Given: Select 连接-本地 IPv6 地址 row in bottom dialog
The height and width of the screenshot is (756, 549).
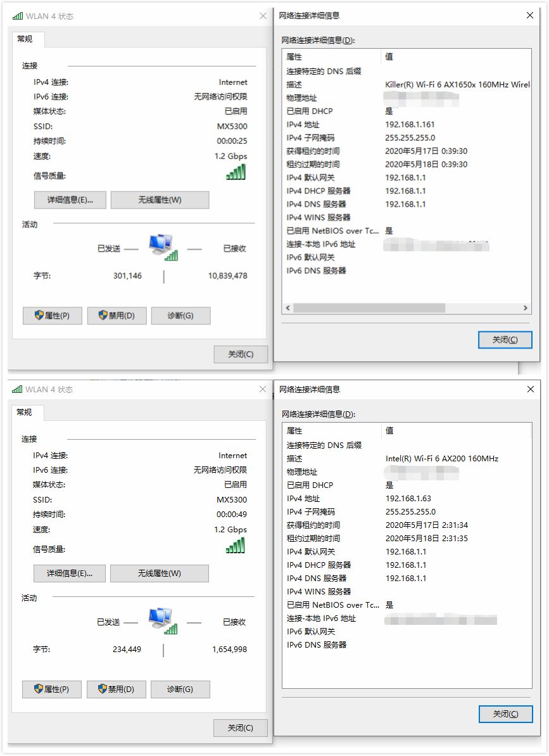Looking at the screenshot, I should (x=407, y=618).
